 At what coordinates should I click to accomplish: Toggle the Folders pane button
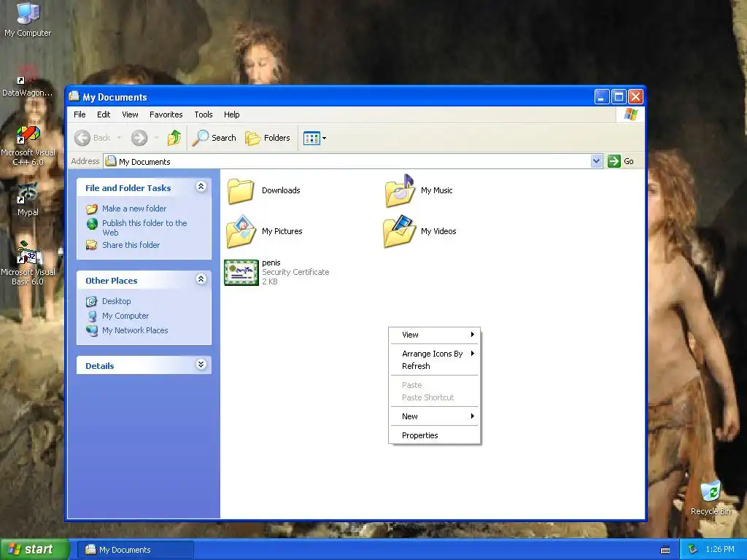click(x=268, y=138)
